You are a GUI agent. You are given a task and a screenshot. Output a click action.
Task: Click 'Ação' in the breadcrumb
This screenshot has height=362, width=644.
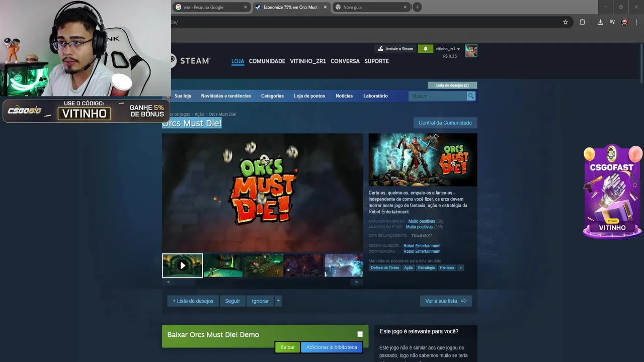tap(199, 114)
